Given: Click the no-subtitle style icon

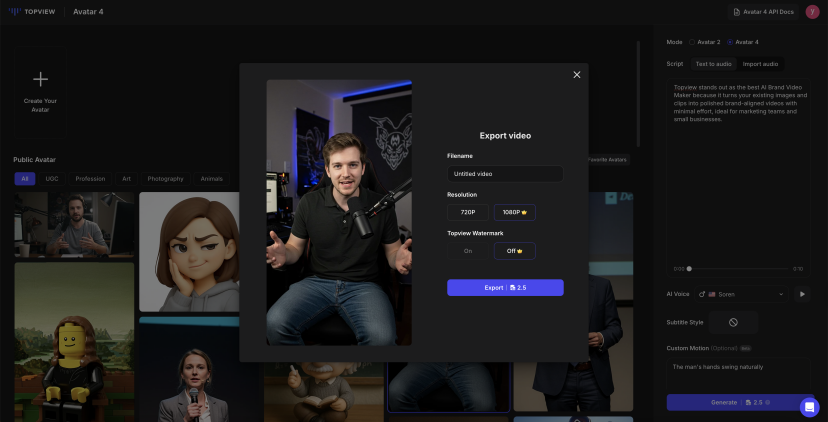Looking at the screenshot, I should 733,322.
